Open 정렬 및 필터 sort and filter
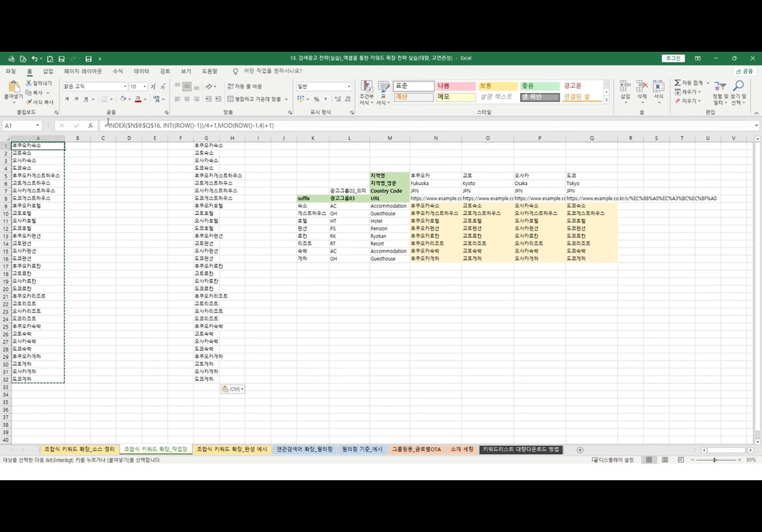The image size is (762, 532). [720, 93]
